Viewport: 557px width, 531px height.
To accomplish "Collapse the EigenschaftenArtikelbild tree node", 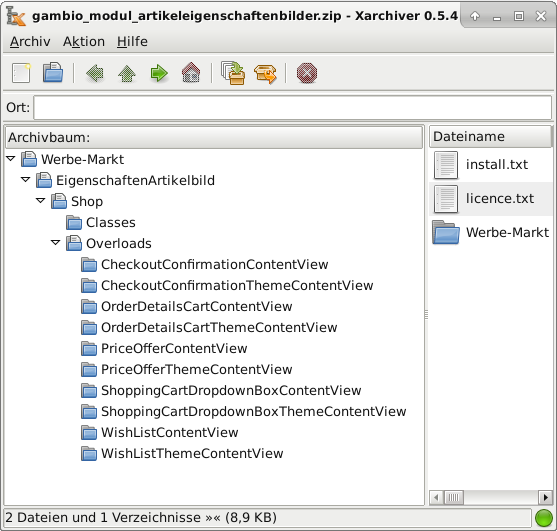I will tap(26, 180).
